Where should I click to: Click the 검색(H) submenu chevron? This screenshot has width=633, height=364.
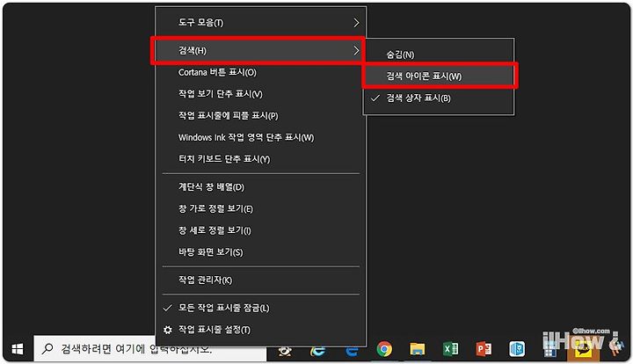click(356, 50)
